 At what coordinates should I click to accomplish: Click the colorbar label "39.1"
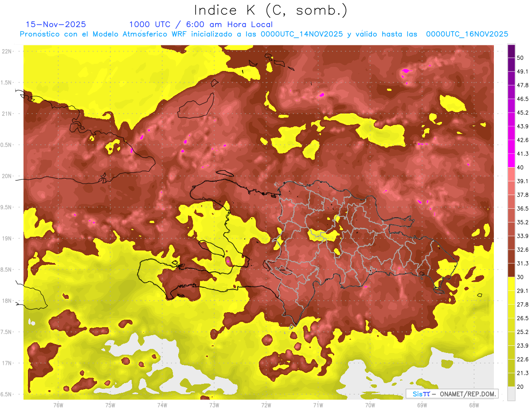(x=523, y=181)
